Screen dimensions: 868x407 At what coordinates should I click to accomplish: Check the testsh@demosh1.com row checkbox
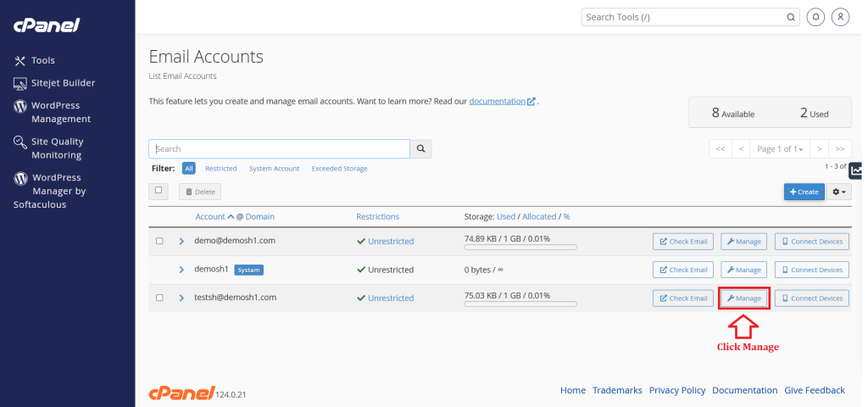[x=159, y=298]
